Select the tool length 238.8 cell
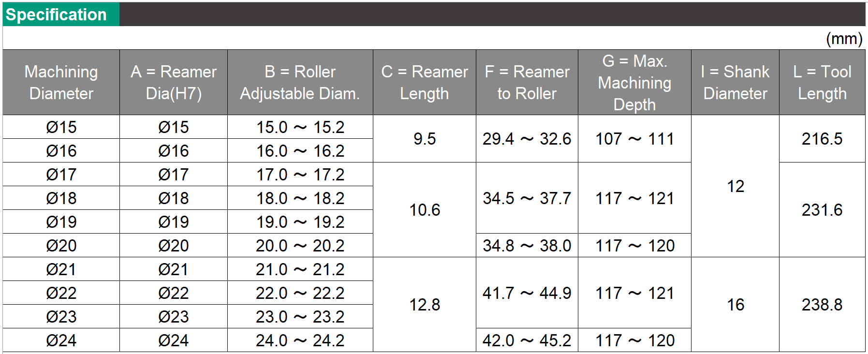The height and width of the screenshot is (354, 868). 822,305
